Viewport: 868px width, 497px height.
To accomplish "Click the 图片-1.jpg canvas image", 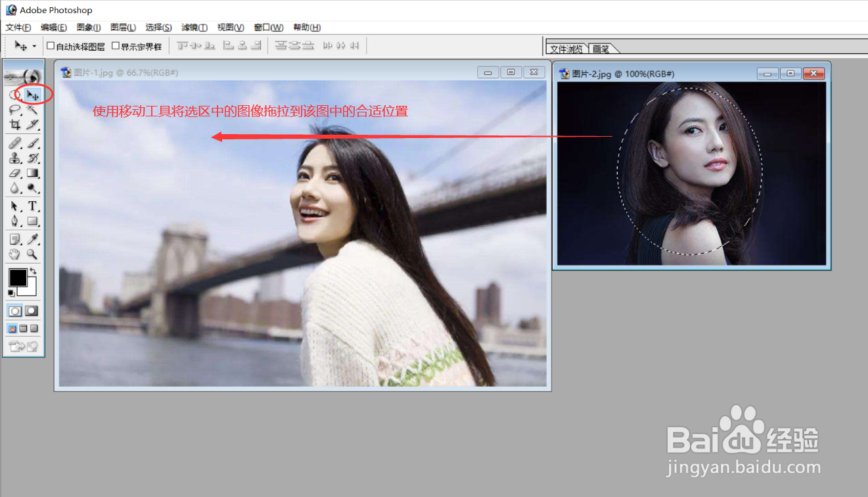I will (302, 233).
